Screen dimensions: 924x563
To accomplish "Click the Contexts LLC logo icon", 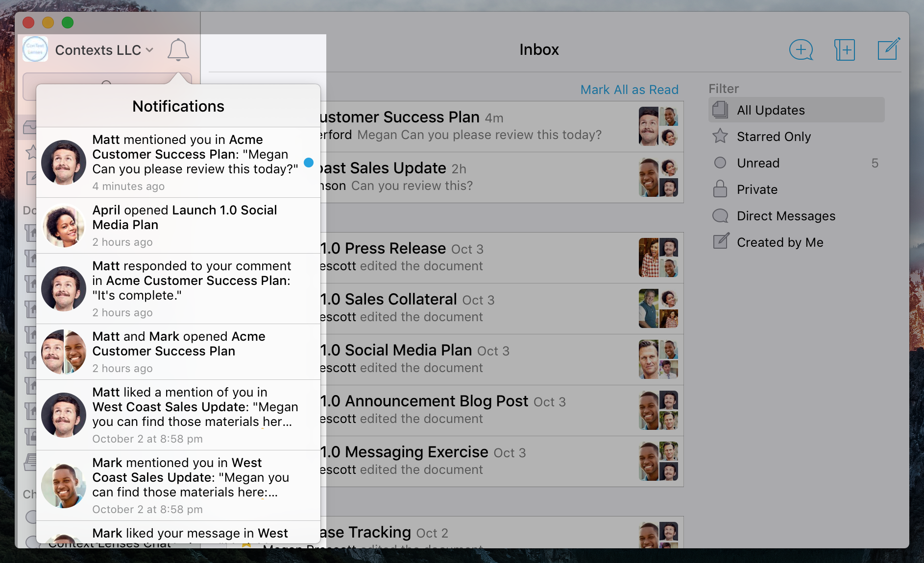I will coord(35,49).
